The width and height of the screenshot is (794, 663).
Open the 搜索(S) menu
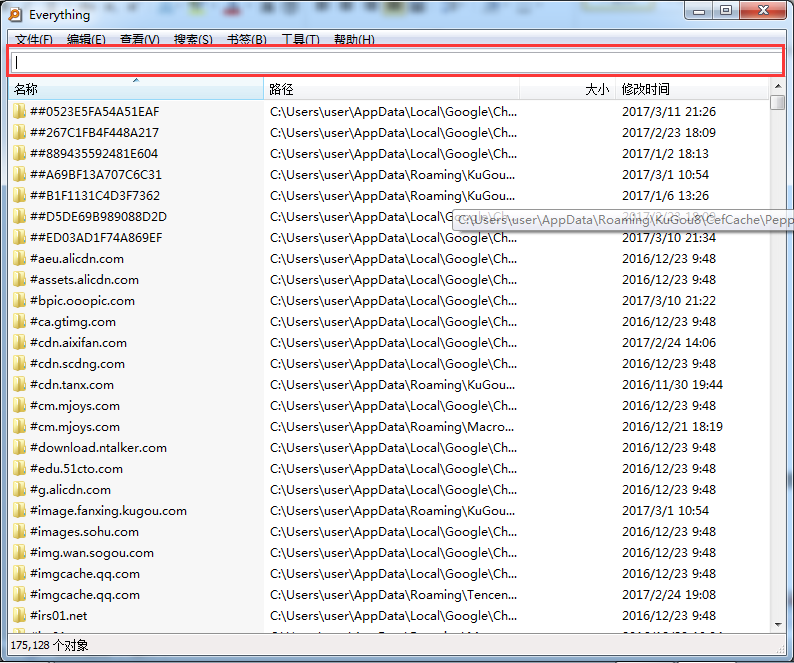[193, 40]
